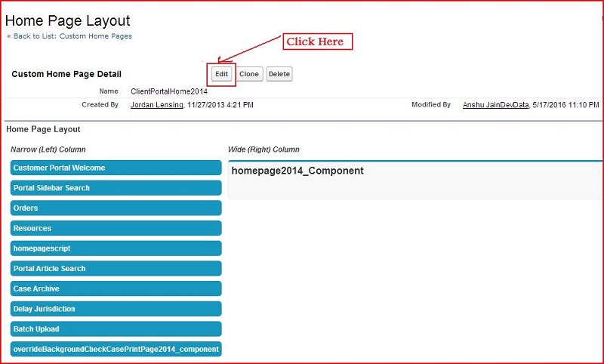Click the 11/27/2013 4:21 PM timestamp

pos(220,105)
